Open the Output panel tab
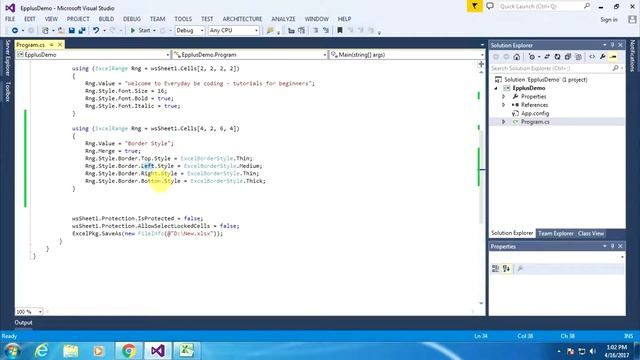The height and width of the screenshot is (360, 640). pos(23,322)
